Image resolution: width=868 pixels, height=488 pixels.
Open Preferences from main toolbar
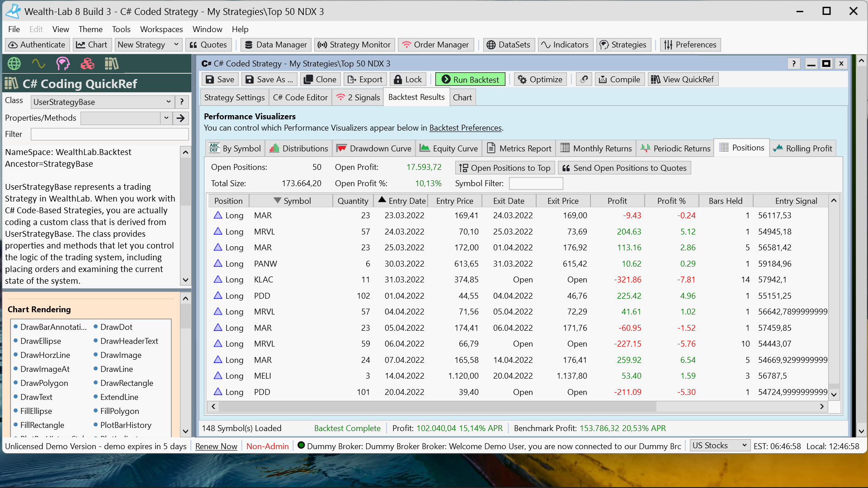[x=690, y=45]
